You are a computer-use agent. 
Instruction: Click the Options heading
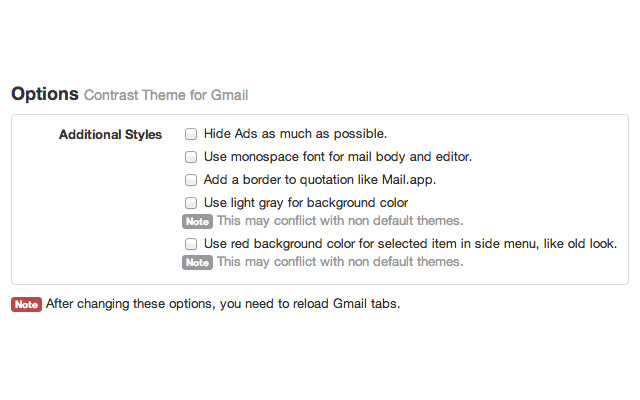[45, 95]
